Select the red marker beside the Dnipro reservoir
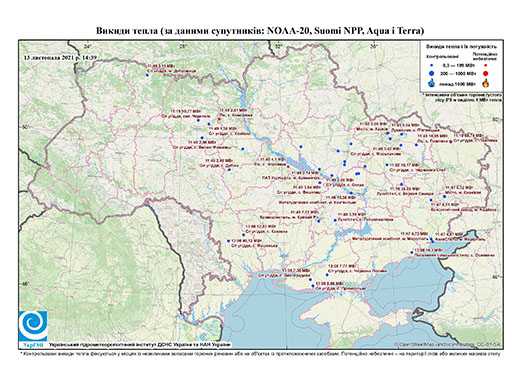Viewport: 520px width, 368px height. (288, 166)
